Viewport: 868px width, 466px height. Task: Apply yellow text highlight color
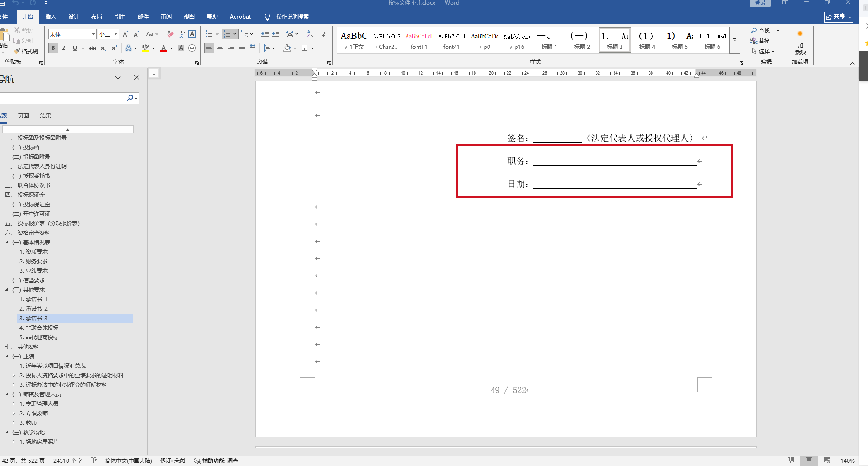[146, 48]
